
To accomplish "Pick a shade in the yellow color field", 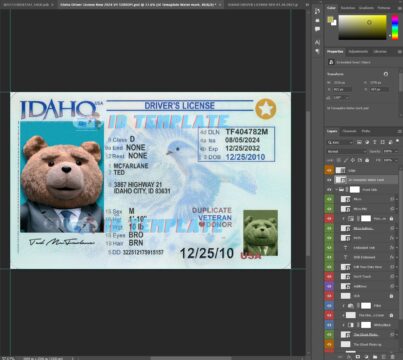I will (x=363, y=27).
